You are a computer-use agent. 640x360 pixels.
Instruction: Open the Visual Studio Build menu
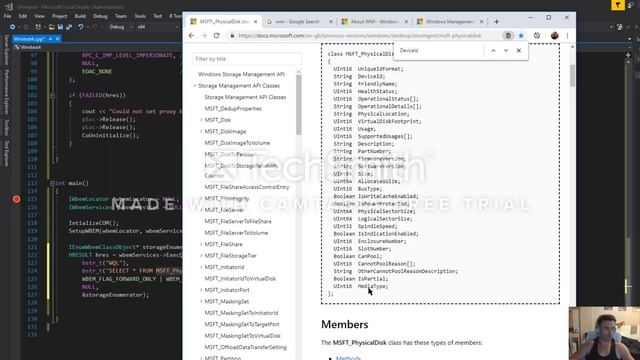pos(80,16)
